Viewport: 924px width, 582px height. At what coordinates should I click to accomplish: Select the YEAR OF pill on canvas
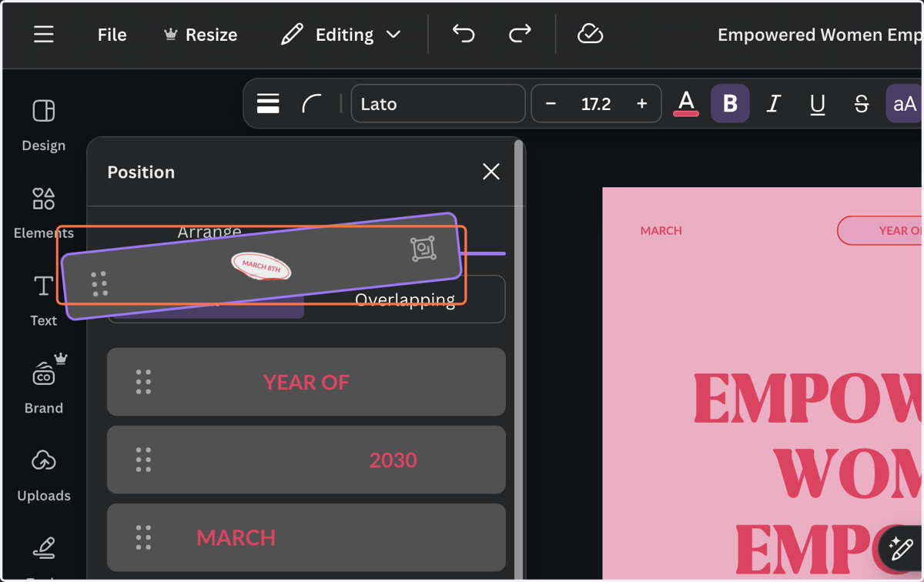click(x=880, y=231)
